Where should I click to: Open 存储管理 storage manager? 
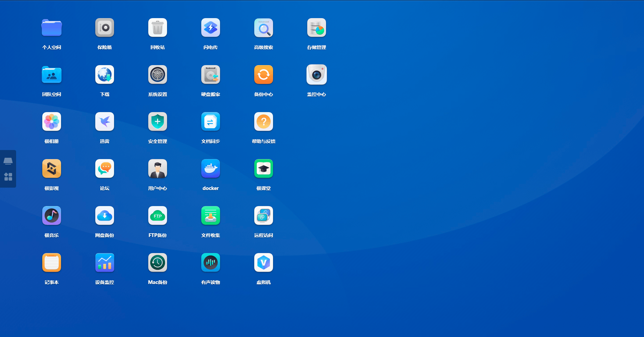[x=317, y=28]
